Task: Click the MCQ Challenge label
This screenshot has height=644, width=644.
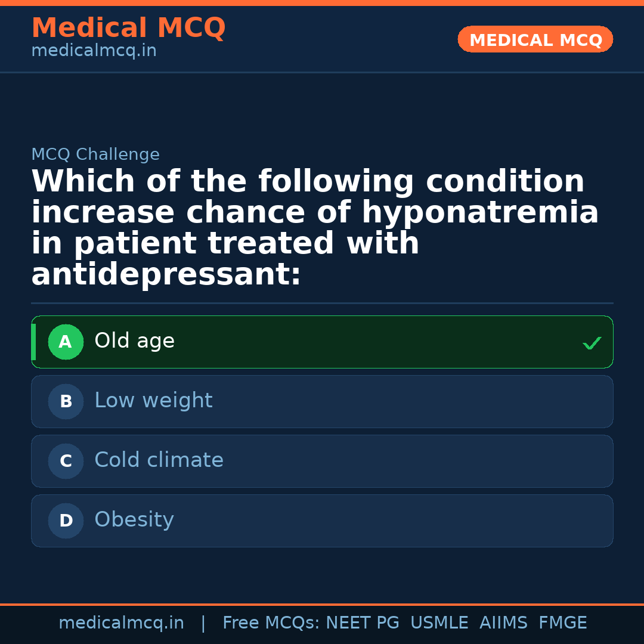Action: tap(95, 154)
